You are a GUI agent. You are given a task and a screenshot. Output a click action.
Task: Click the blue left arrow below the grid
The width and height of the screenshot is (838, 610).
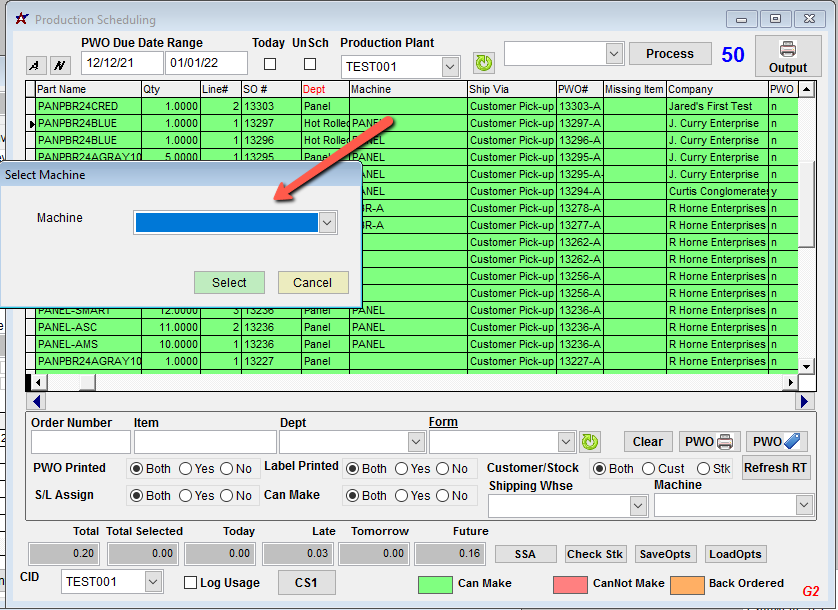(x=37, y=401)
